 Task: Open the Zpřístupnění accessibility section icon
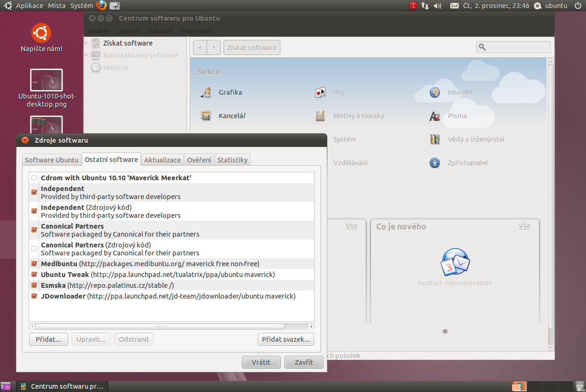435,163
